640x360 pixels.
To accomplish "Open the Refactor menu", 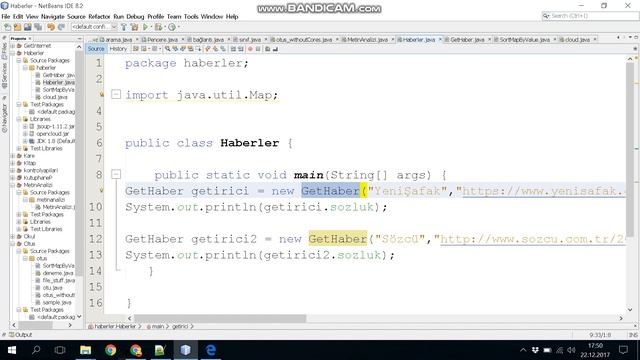I will point(99,17).
